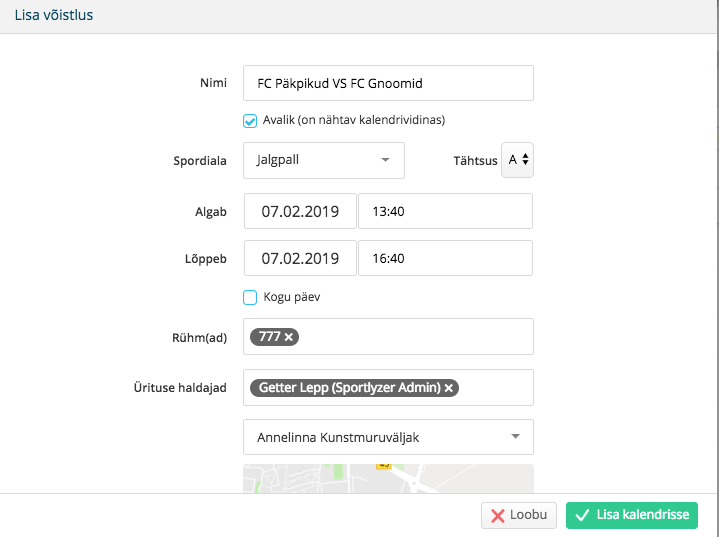The image size is (719, 537).
Task: Change the 13:40 start time field
Action: 445,211
